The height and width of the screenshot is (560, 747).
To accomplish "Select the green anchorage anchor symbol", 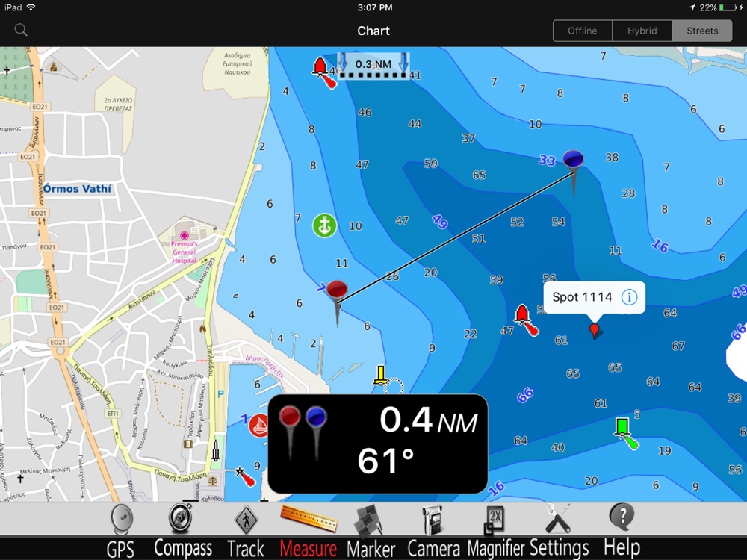I will [324, 225].
